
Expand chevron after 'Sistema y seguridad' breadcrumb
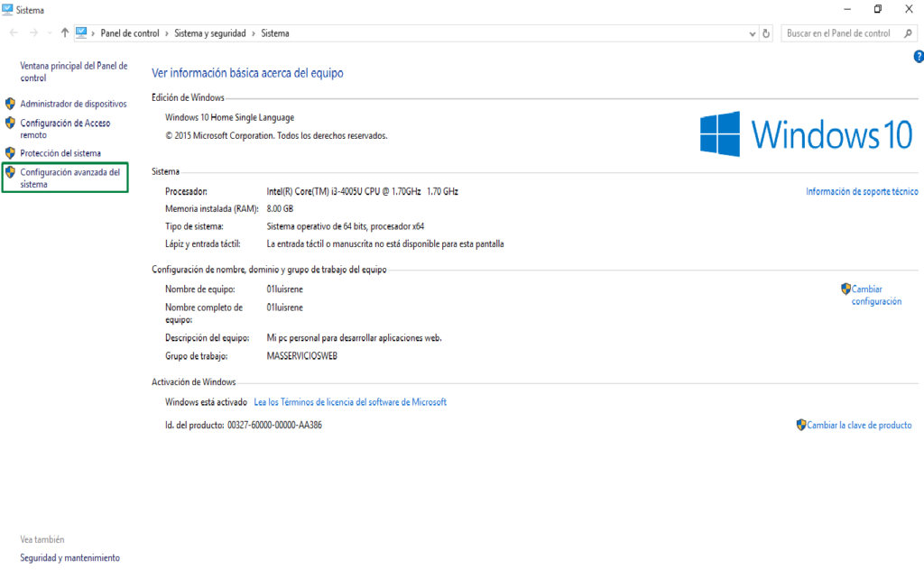[254, 33]
